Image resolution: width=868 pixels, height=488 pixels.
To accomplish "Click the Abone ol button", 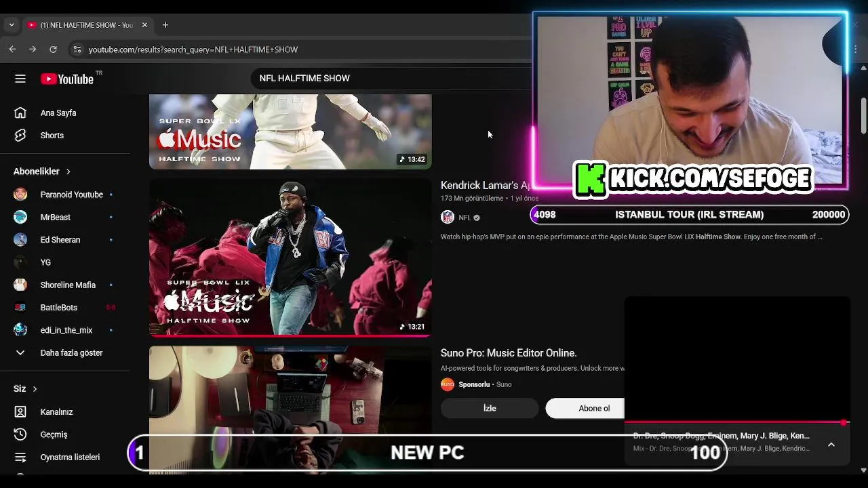I will pyautogui.click(x=585, y=408).
